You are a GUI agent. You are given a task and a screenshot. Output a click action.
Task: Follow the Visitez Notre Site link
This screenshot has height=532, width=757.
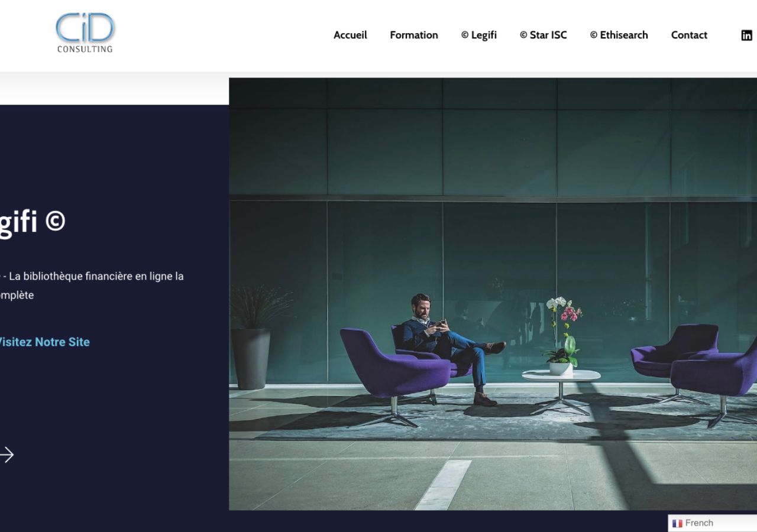coord(44,342)
